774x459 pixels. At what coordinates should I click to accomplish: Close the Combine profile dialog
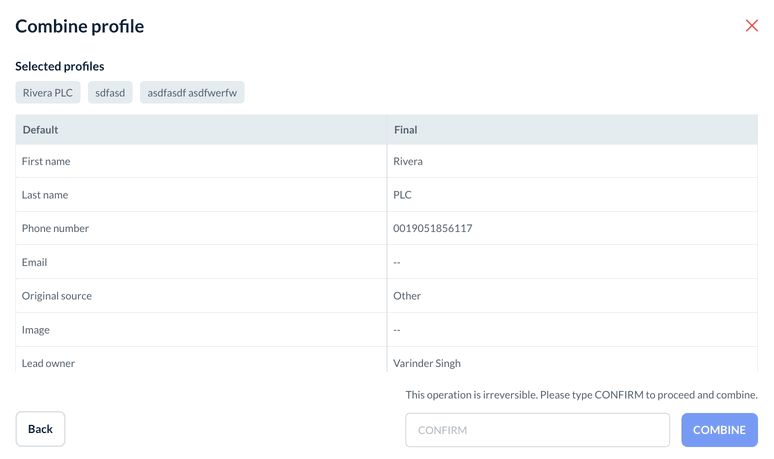(x=752, y=25)
